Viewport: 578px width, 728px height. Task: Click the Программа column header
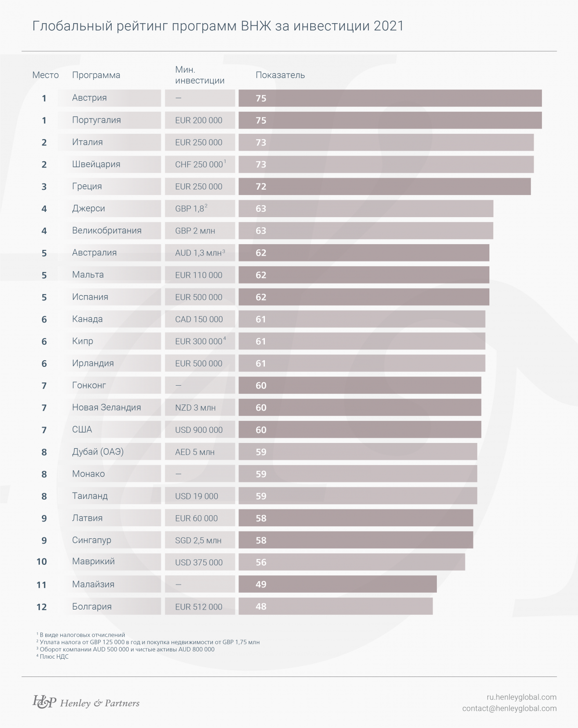tap(96, 75)
